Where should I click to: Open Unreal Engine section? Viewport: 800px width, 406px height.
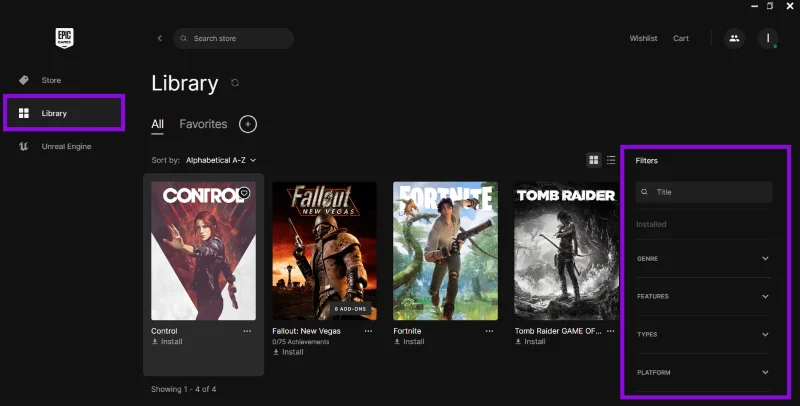(x=64, y=146)
